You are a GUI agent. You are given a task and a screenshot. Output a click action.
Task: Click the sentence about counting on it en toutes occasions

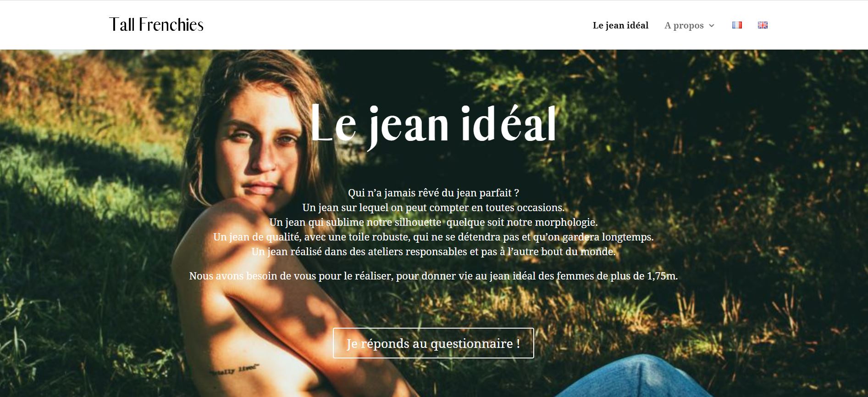click(433, 207)
